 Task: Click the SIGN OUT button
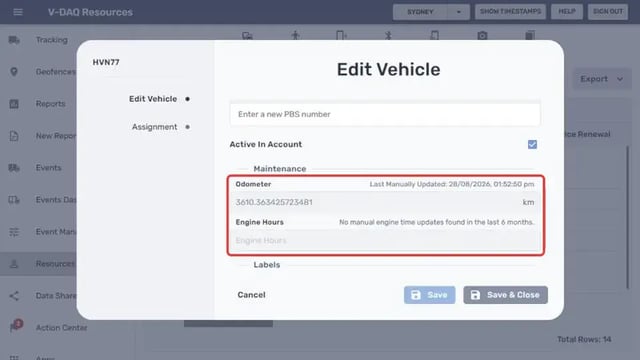608,12
